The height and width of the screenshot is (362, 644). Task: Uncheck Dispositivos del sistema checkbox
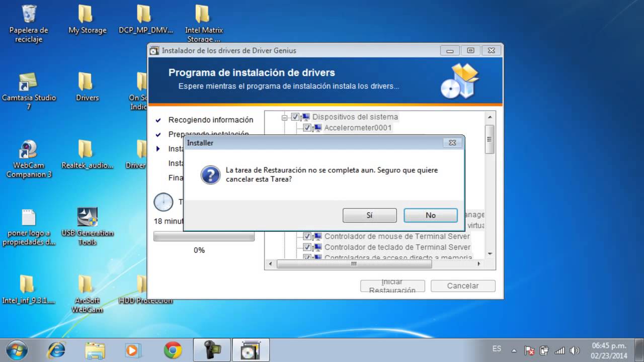click(x=295, y=117)
